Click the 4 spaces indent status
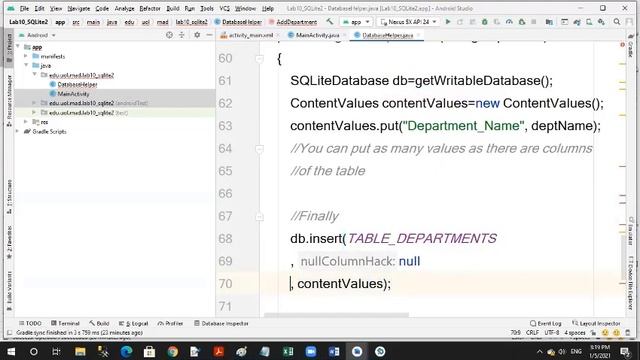640x360 pixels. click(x=575, y=333)
